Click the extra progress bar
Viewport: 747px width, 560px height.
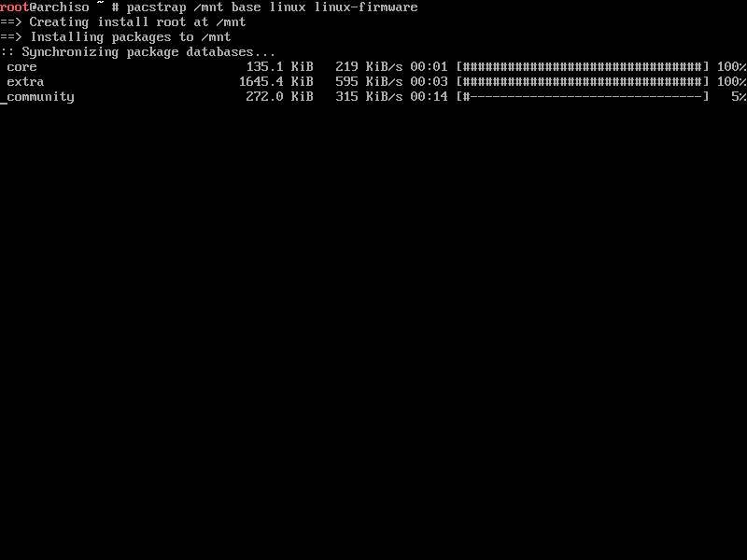(583, 81)
